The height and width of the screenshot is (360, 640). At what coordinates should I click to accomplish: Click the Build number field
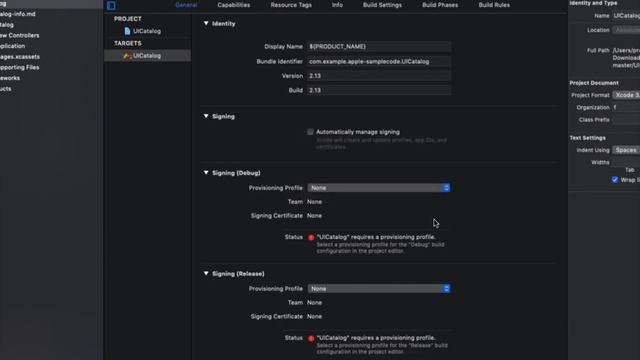coord(379,90)
